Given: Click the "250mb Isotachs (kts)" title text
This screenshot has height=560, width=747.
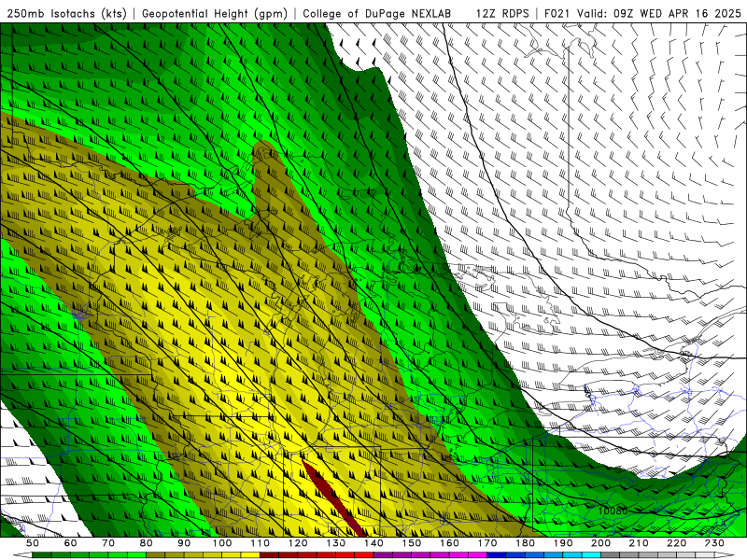Looking at the screenshot, I should tap(66, 14).
